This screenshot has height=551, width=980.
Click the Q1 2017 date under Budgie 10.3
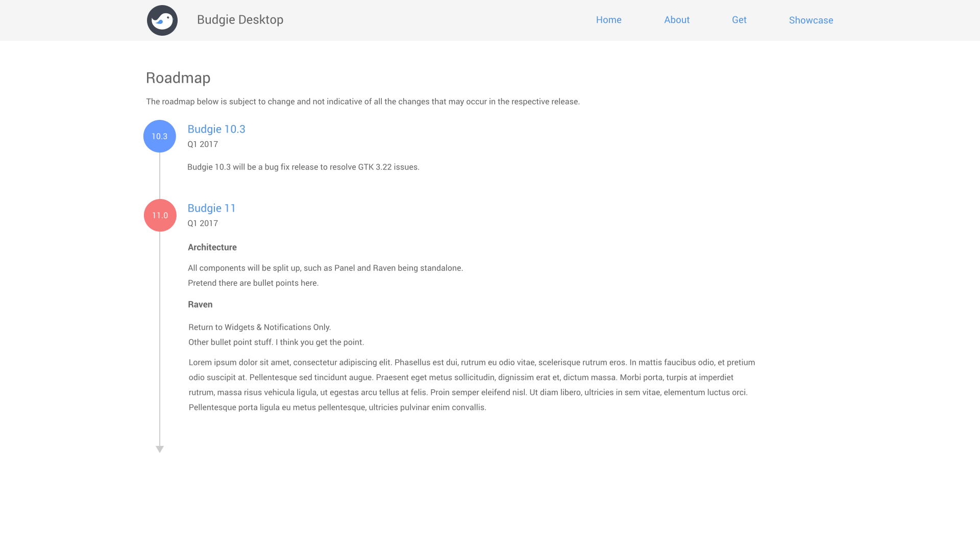click(x=203, y=144)
